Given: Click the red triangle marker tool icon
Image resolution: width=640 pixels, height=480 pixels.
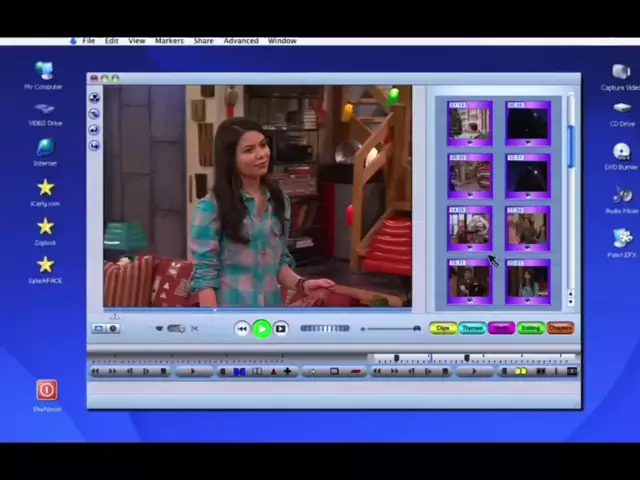Looking at the screenshot, I should point(273,371).
